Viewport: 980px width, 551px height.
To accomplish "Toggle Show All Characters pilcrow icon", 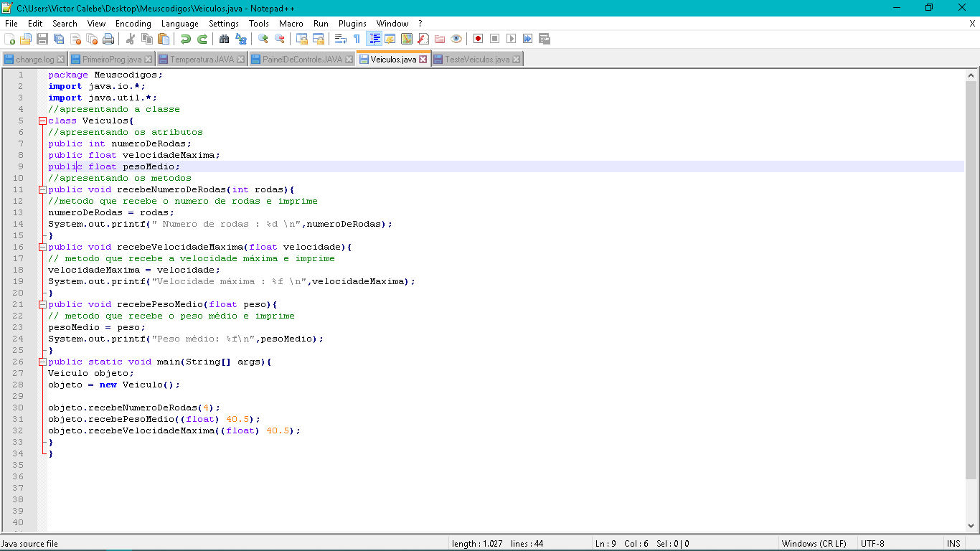I will coord(357,39).
